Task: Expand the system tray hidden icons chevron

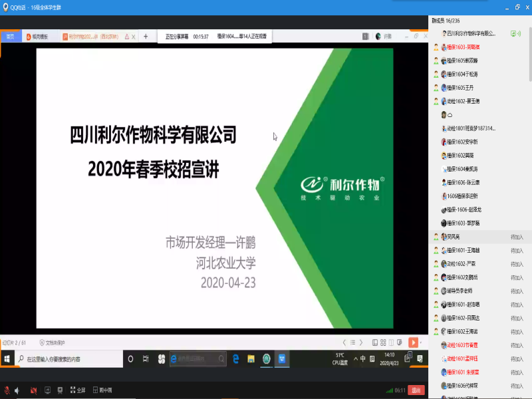Action: (x=356, y=359)
